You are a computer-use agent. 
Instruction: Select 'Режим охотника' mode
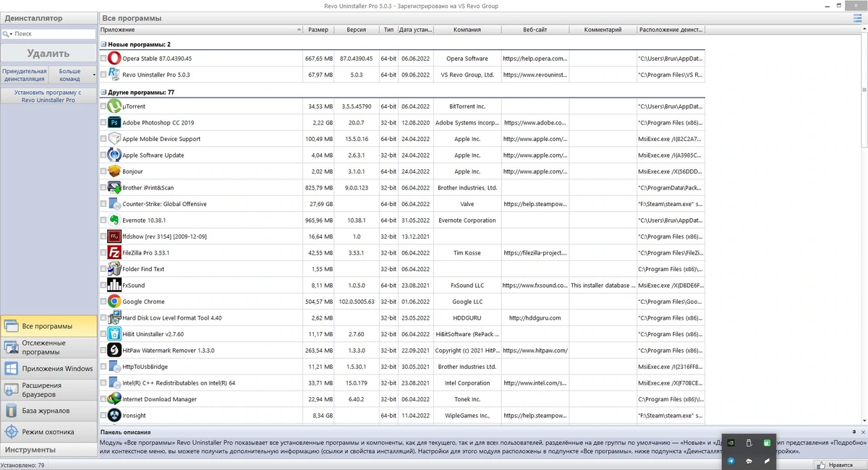(47, 432)
